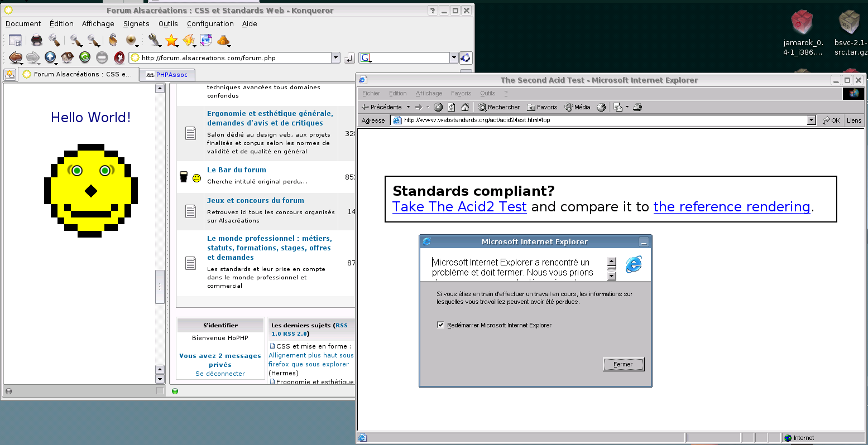Click the printer icon in Konqueror's toolbar
The height and width of the screenshot is (445, 868).
pyautogui.click(x=37, y=40)
